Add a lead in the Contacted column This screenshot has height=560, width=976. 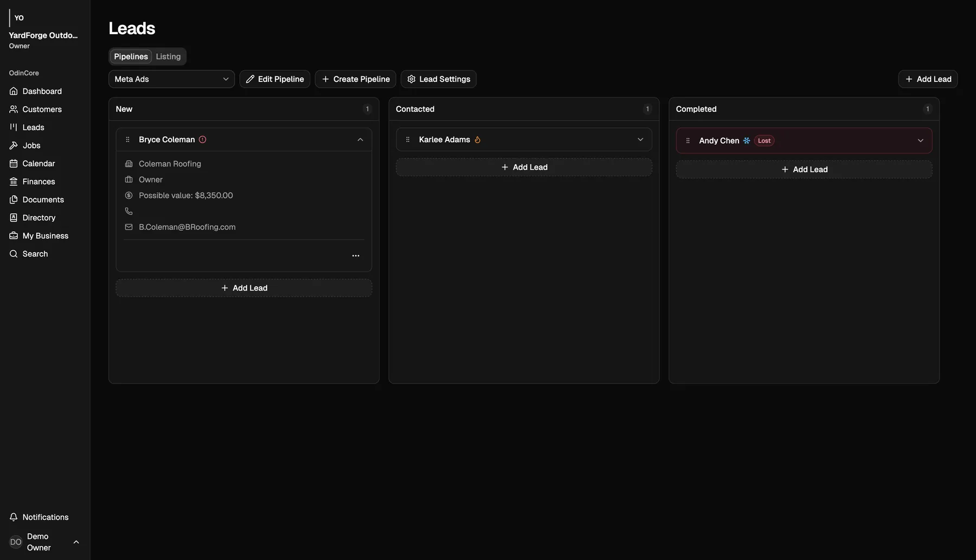pos(524,168)
